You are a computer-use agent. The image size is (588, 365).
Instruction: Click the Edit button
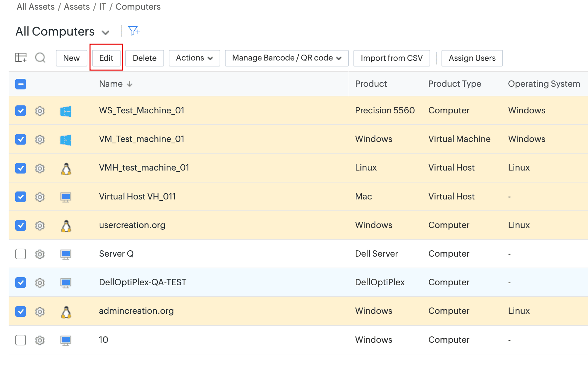pos(106,58)
